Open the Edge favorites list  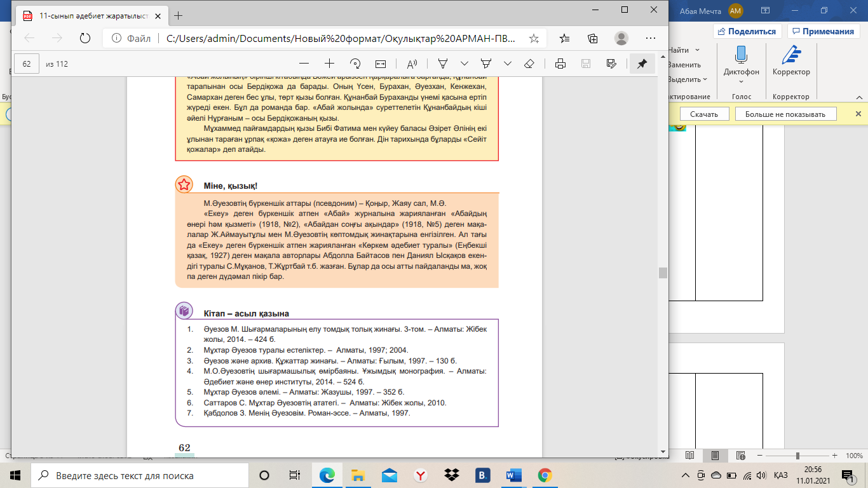[565, 38]
